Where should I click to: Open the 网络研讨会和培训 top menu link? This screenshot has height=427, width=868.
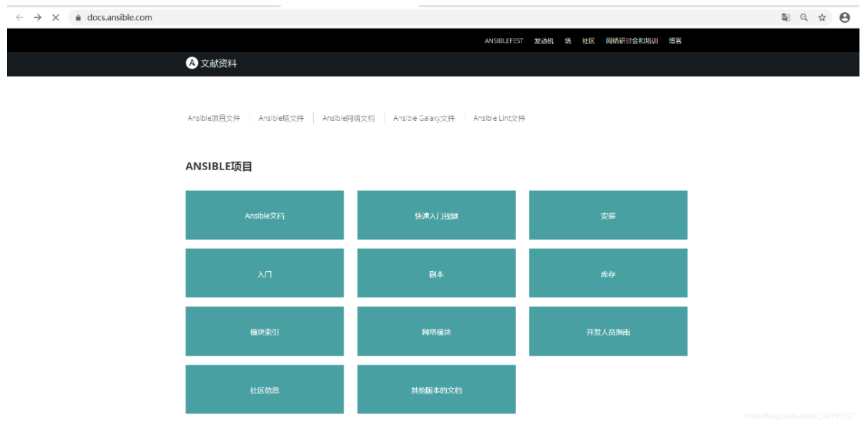pos(632,41)
